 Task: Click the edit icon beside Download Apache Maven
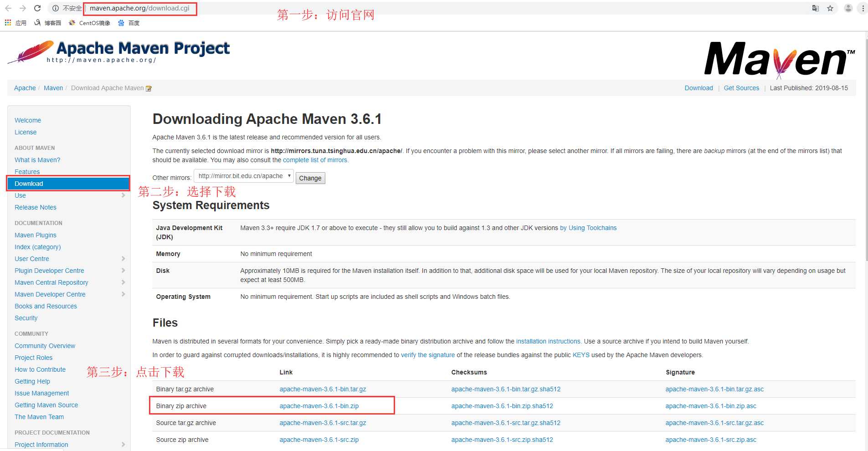149,88
